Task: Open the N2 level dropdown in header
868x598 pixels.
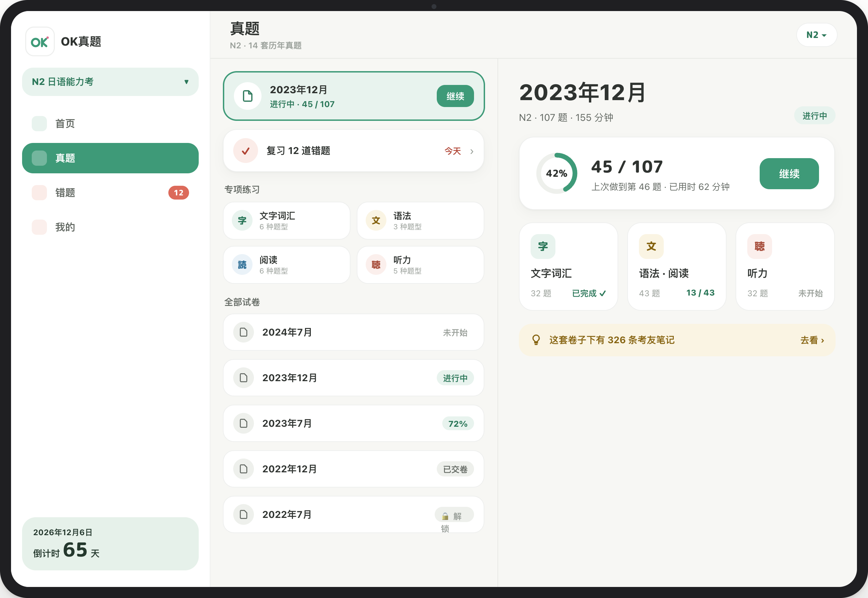Action: coord(816,35)
